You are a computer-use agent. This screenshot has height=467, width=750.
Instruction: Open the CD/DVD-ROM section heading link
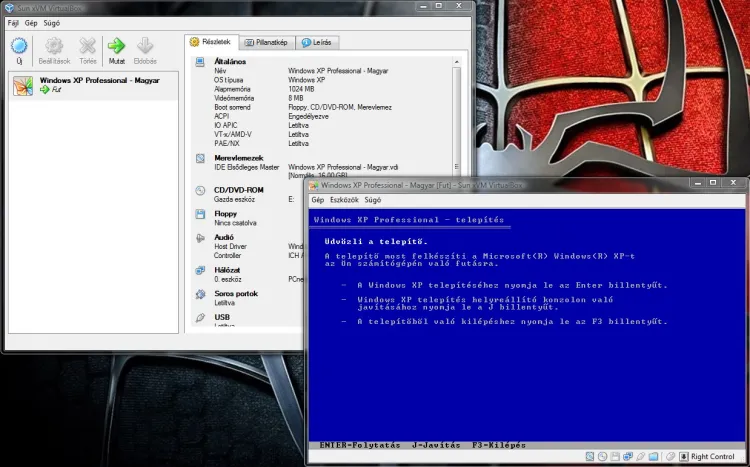click(x=238, y=190)
